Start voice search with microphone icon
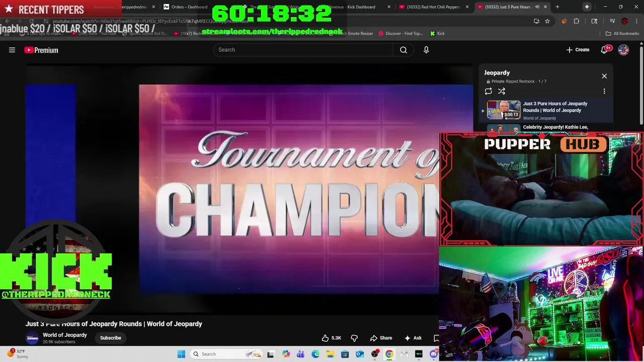 (426, 50)
